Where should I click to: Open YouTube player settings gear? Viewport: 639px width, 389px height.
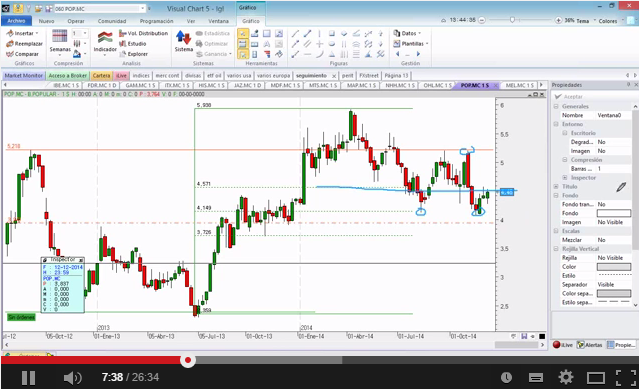pyautogui.click(x=565, y=377)
